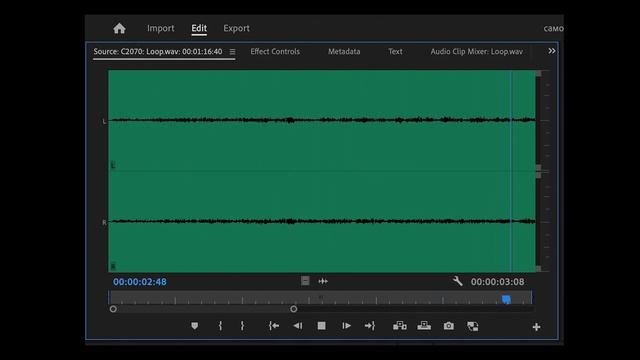Click the top handle of vertical zoom bar
This screenshot has height=360, width=640.
point(538,73)
